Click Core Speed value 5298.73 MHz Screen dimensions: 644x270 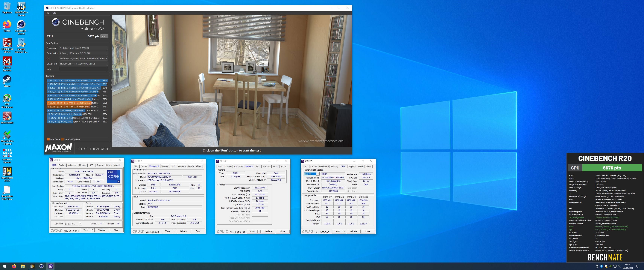73,207
